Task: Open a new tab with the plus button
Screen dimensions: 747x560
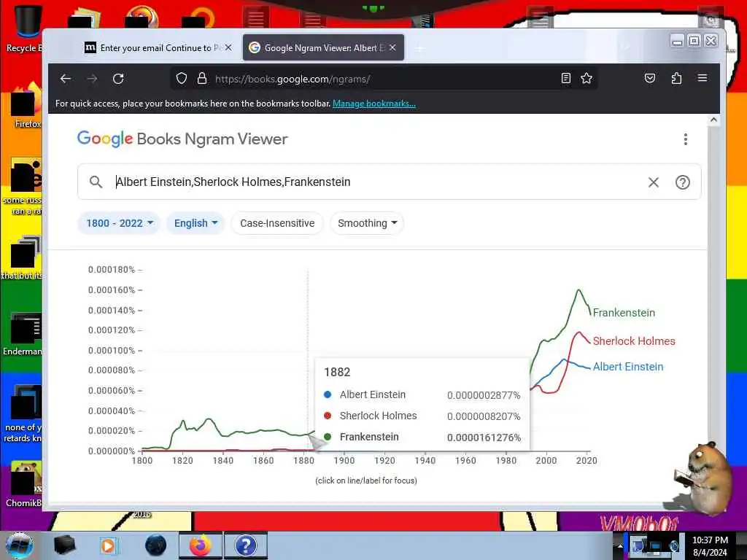Action: coord(419,48)
